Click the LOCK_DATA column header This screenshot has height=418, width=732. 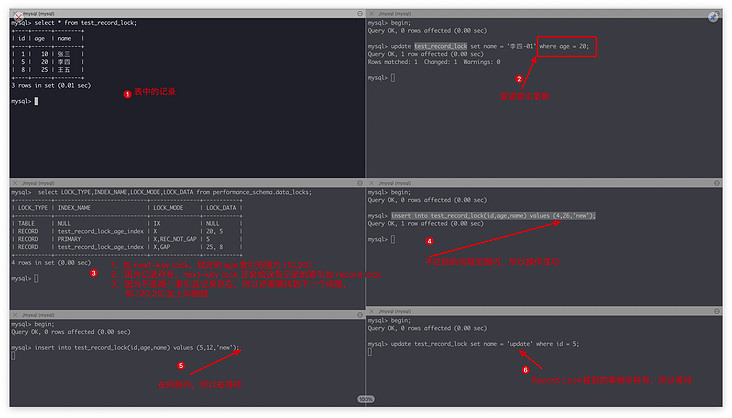(x=221, y=208)
